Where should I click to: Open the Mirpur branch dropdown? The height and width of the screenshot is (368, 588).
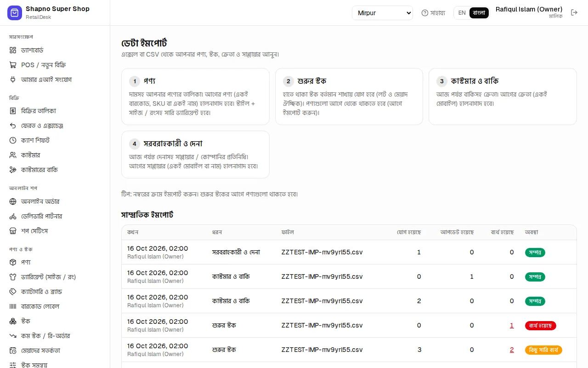383,13
